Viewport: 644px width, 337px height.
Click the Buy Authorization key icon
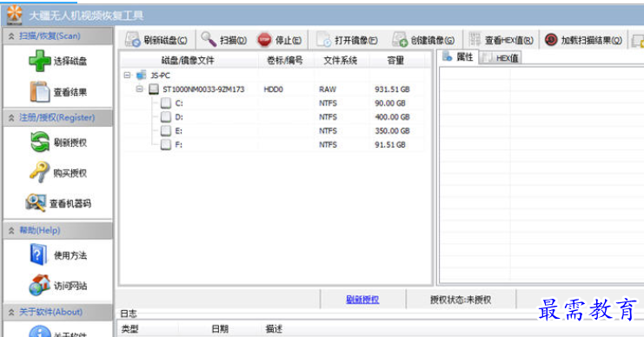click(x=39, y=172)
